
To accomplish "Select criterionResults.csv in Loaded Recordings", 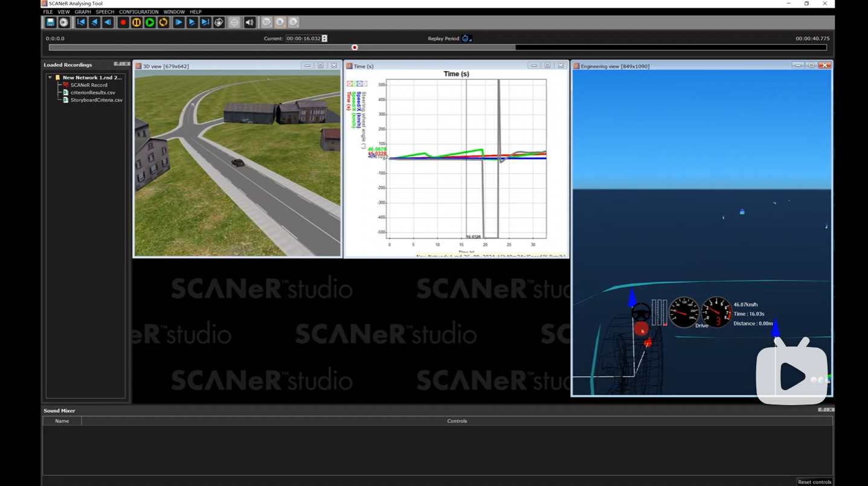I will pyautogui.click(x=92, y=92).
